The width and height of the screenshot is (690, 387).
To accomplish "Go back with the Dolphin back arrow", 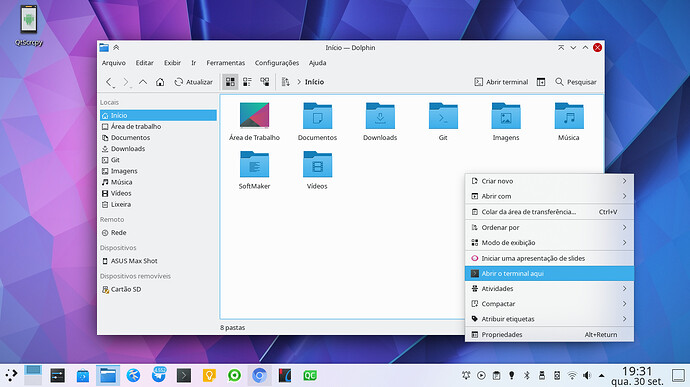I will tap(109, 82).
